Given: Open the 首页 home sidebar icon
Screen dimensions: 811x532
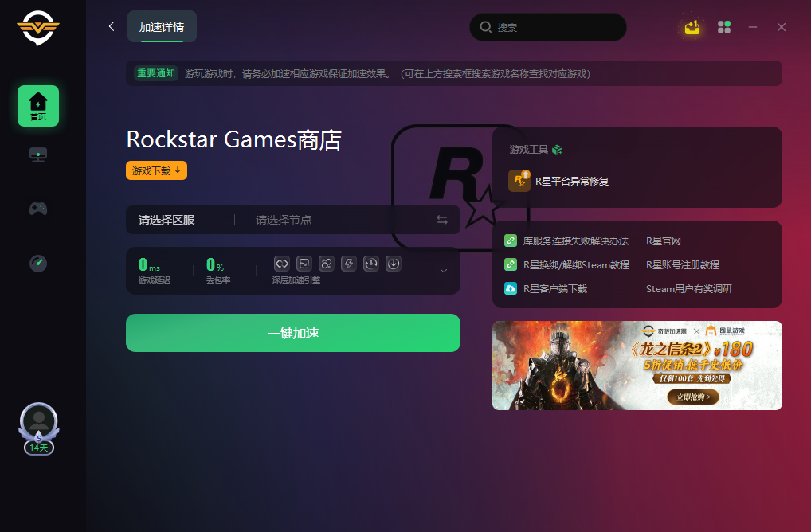Looking at the screenshot, I should click(38, 106).
